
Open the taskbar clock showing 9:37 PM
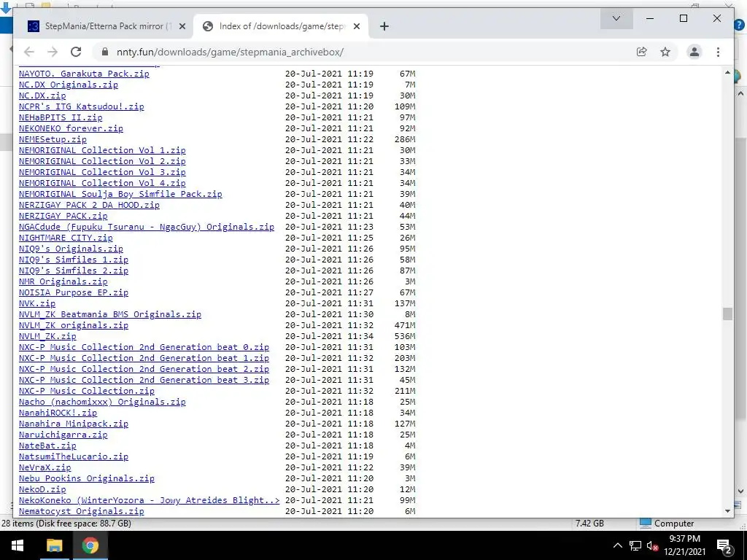(x=684, y=545)
